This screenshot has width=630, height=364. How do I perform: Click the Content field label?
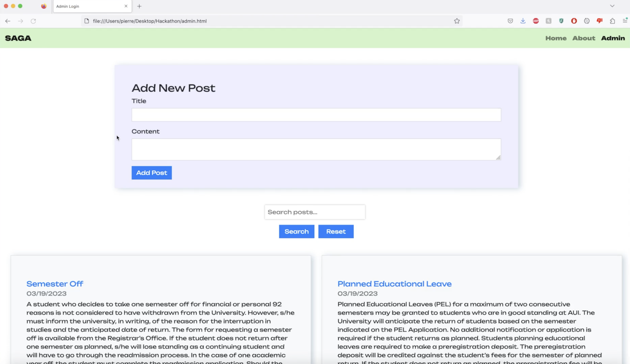pos(145,131)
